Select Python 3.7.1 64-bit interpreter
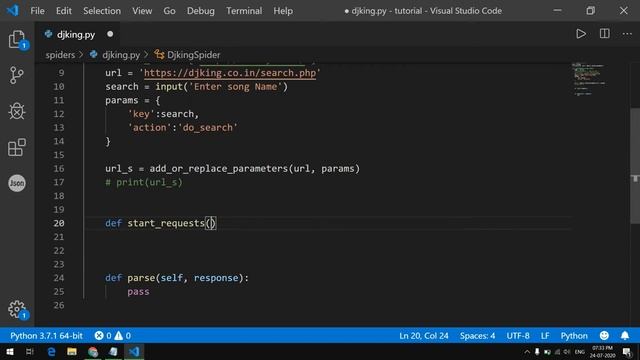The width and height of the screenshot is (640, 360). coord(46,336)
